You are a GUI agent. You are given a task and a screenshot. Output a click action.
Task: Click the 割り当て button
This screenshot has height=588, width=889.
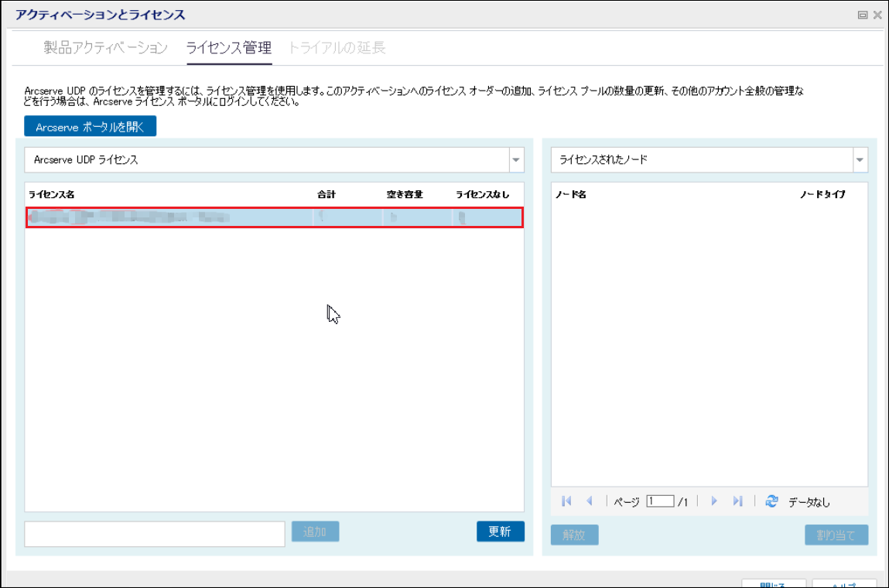(836, 535)
